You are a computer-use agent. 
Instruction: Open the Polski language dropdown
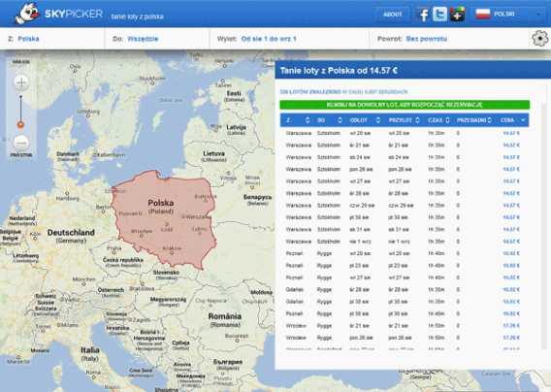click(x=508, y=15)
